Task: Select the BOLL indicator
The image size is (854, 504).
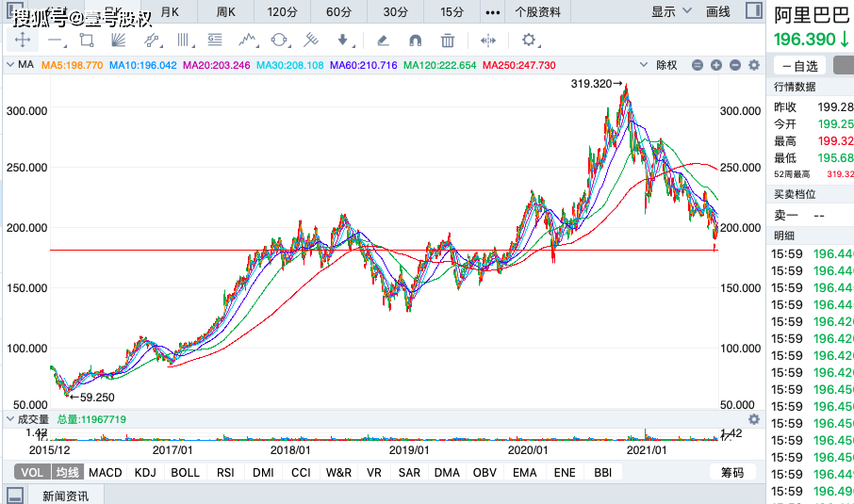Action: pos(185,472)
